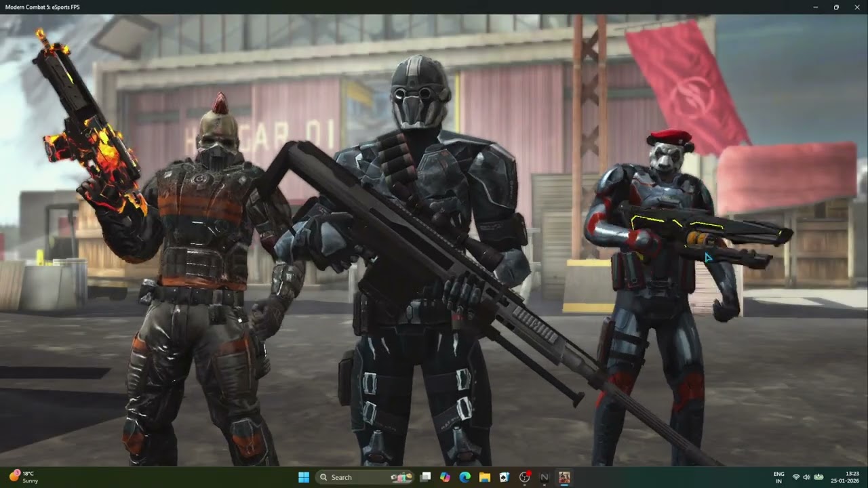The image size is (868, 488).
Task: Switch to OBS Studio on the taskbar
Action: (x=524, y=477)
